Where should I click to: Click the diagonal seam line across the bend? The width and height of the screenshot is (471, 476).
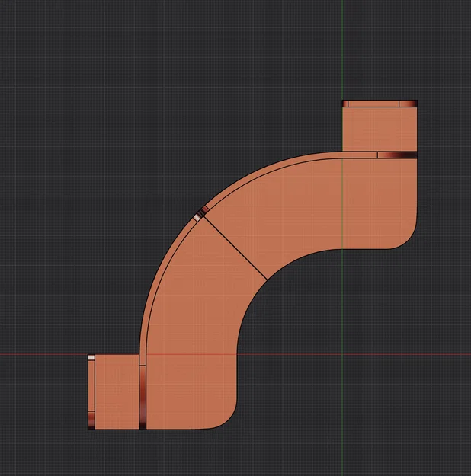pos(235,247)
